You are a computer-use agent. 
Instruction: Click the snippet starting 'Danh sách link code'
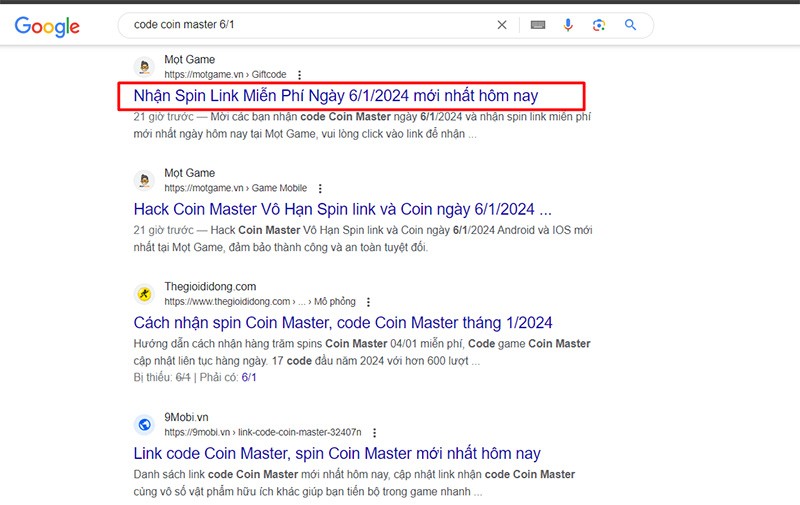coord(354,483)
